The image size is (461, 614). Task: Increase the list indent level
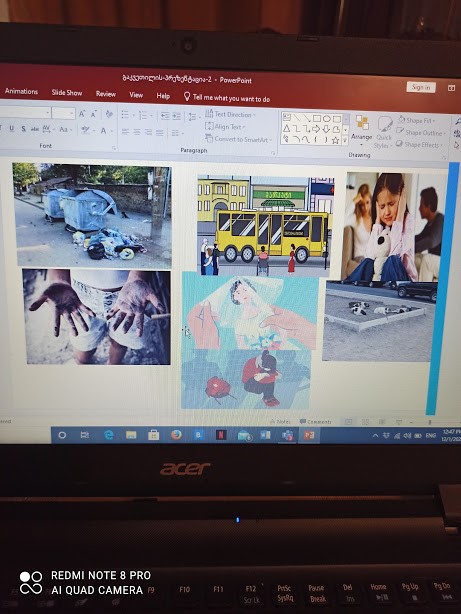pyautogui.click(x=177, y=116)
